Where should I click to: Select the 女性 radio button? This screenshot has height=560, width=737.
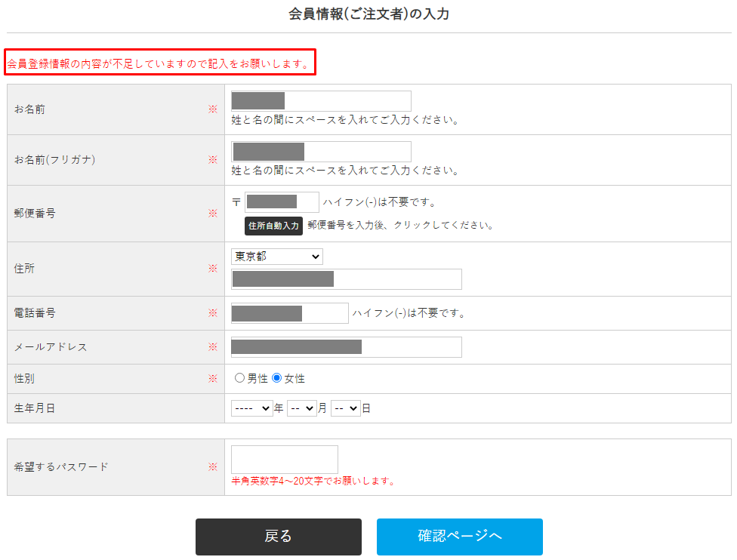point(276,378)
